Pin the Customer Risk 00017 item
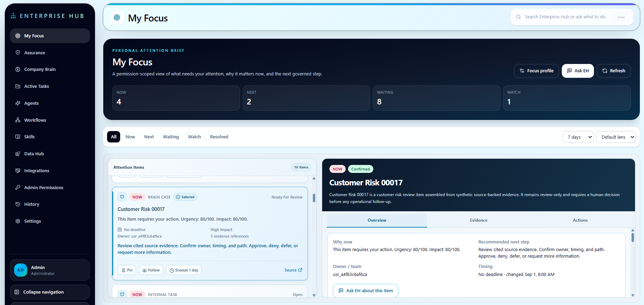Image resolution: width=644 pixels, height=305 pixels. click(x=127, y=270)
